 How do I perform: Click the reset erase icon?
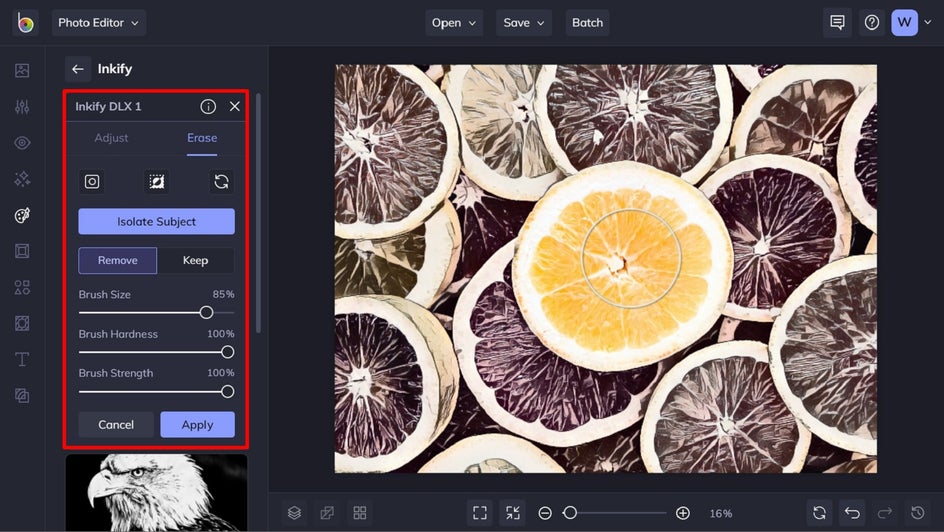point(222,181)
